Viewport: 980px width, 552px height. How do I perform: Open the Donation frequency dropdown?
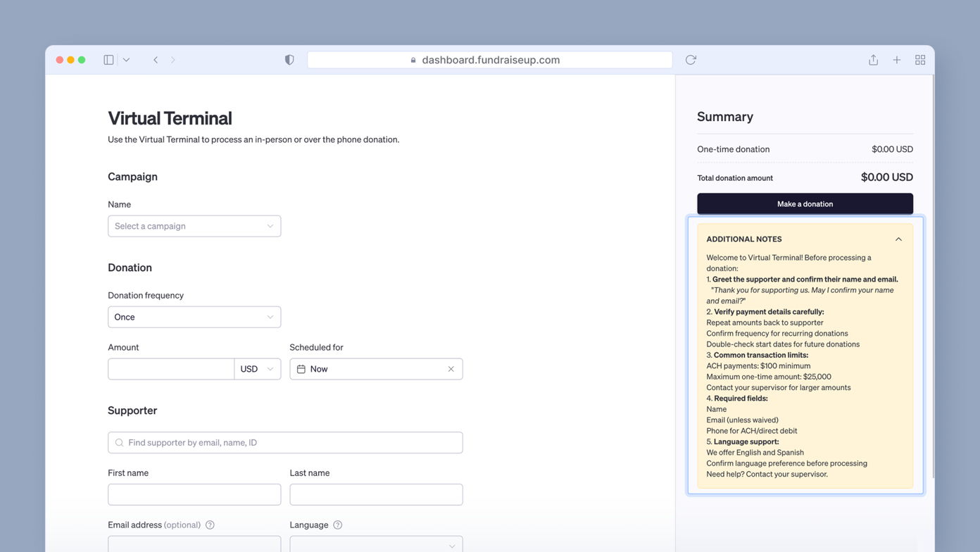(194, 317)
